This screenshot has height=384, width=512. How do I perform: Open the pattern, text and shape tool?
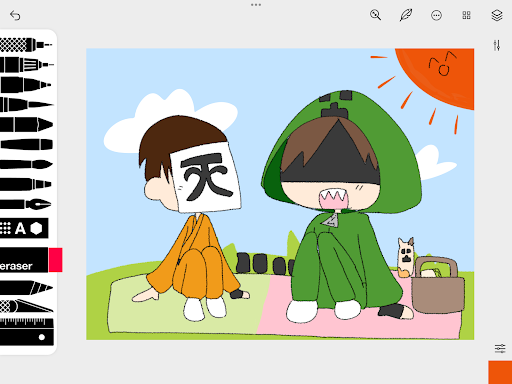[x=24, y=228]
